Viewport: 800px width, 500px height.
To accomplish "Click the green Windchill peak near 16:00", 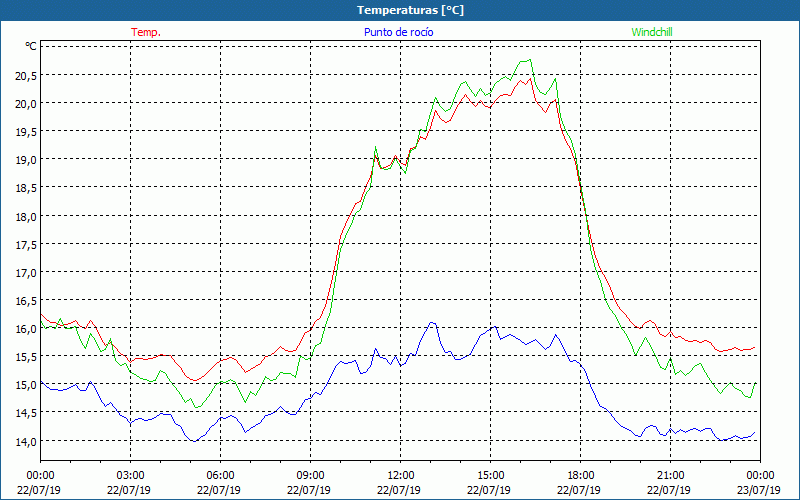I will (530, 60).
